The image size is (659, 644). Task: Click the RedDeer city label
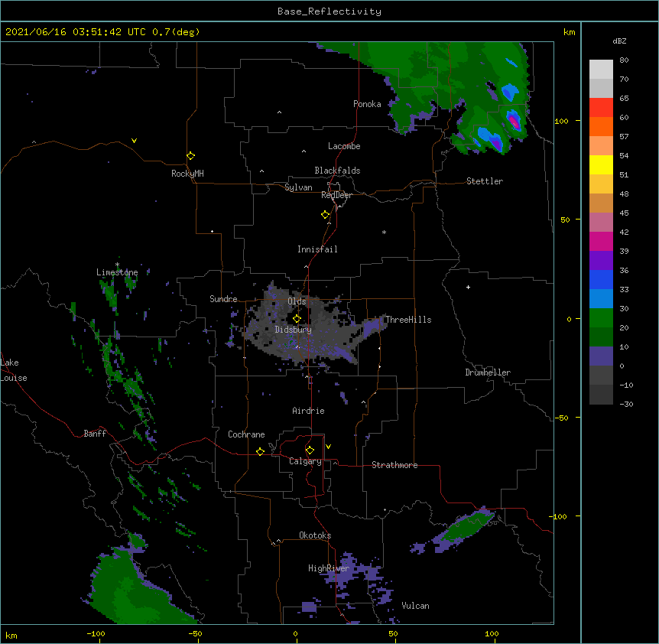tap(336, 195)
